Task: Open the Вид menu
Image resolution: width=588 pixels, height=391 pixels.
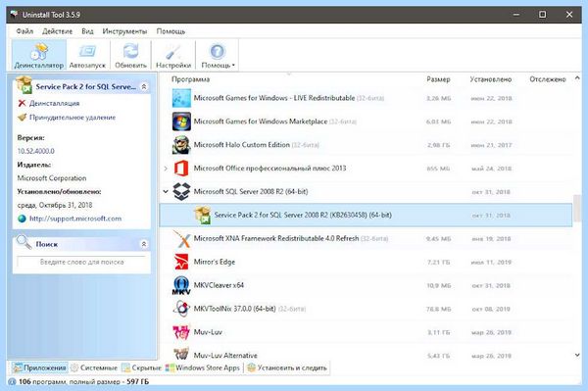Action: pos(87,31)
